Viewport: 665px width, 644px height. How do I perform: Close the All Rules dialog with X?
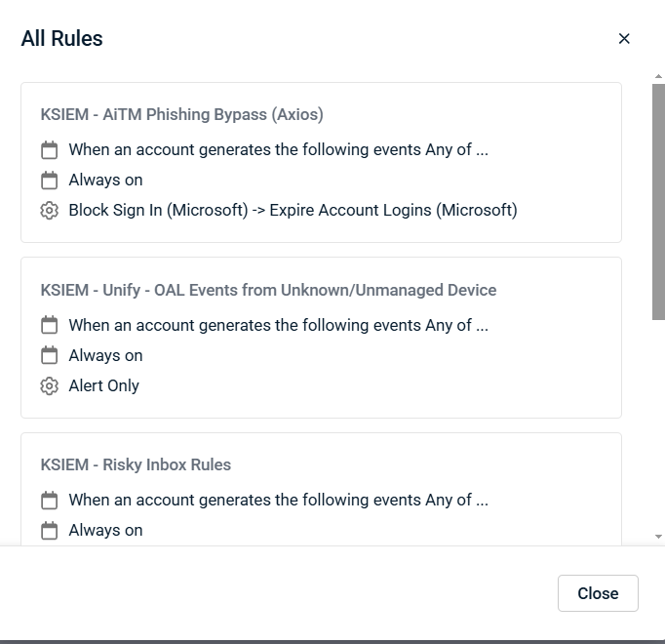click(x=624, y=39)
